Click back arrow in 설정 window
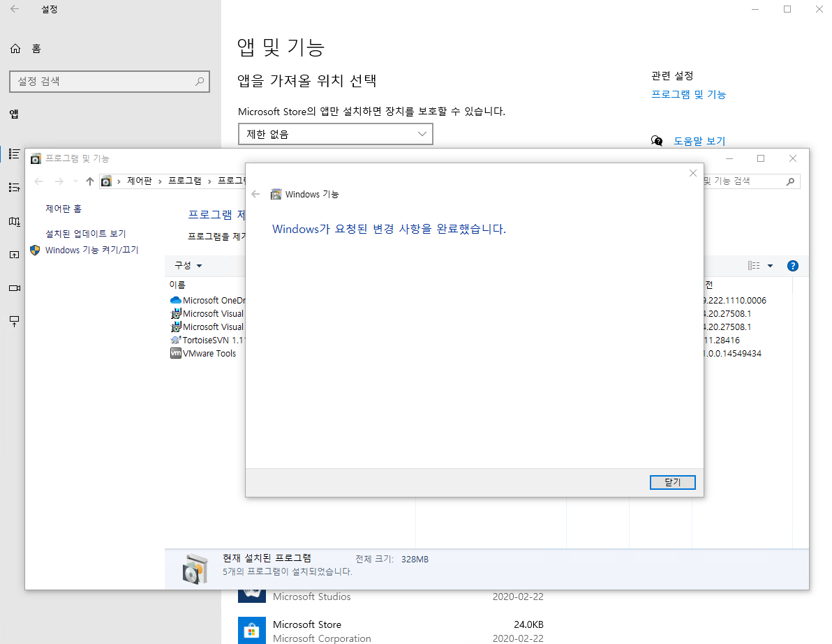832x644 pixels. (x=15, y=9)
